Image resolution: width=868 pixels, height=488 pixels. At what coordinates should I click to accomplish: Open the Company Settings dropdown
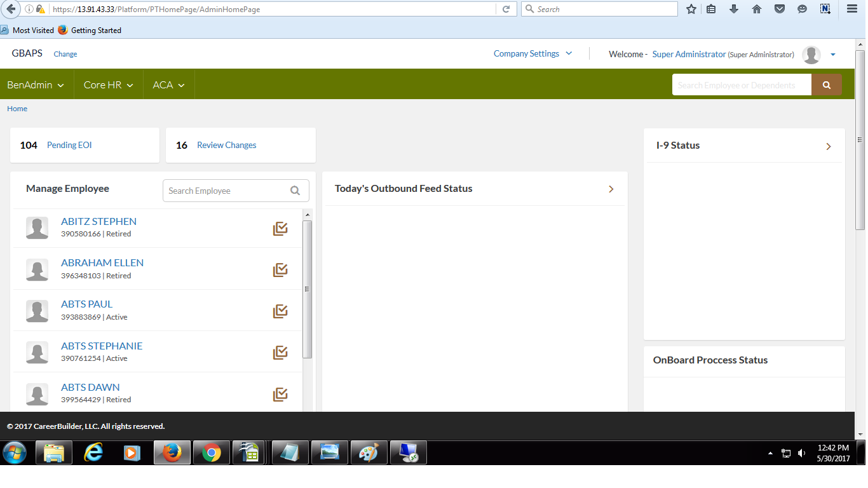coord(532,54)
